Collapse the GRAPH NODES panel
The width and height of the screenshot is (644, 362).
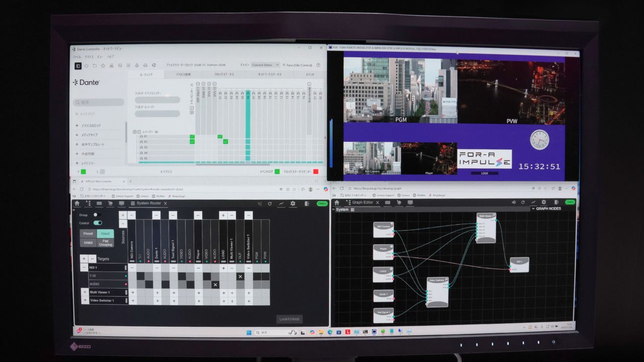tap(533, 209)
